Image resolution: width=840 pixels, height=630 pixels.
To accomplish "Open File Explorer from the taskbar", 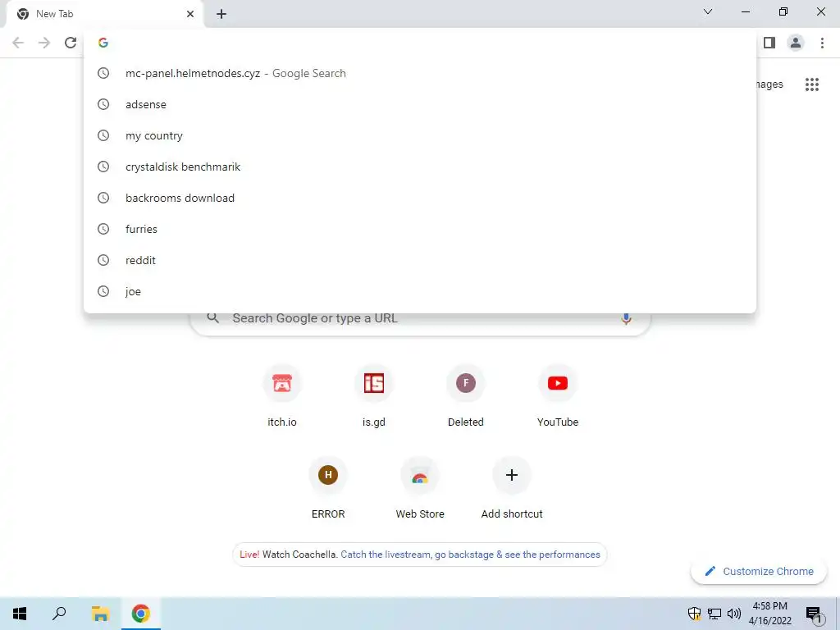I will 100,614.
